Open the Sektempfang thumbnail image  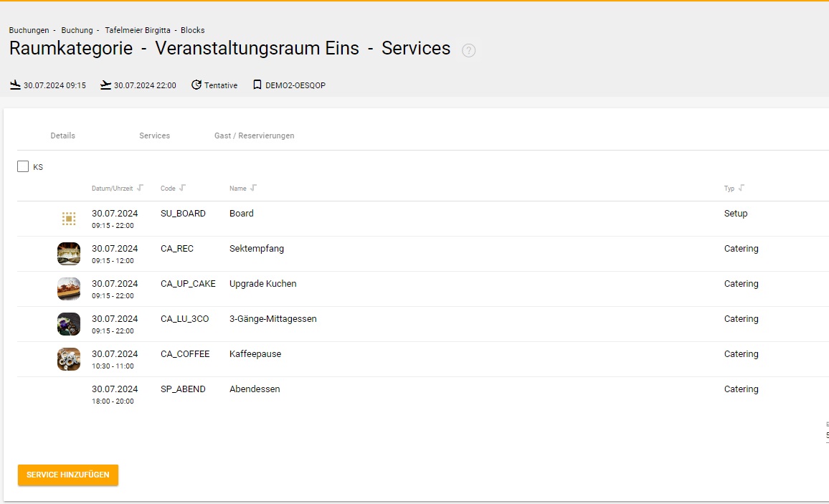pos(69,254)
